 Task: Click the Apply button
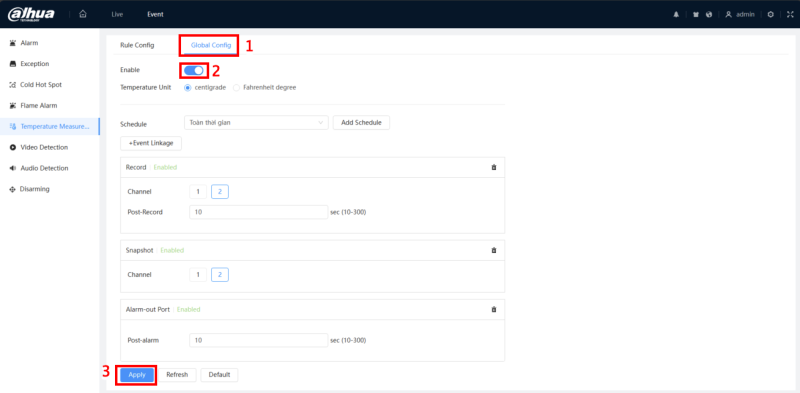point(137,375)
